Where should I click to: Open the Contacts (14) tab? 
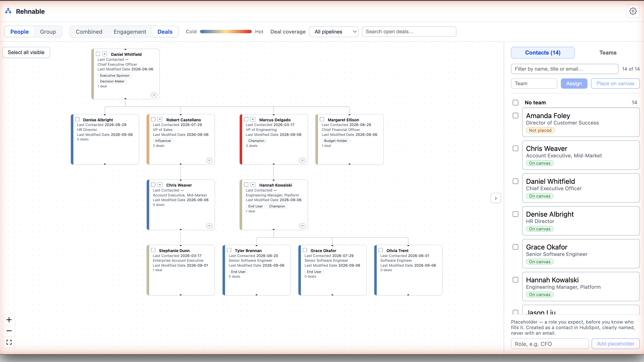coord(543,53)
